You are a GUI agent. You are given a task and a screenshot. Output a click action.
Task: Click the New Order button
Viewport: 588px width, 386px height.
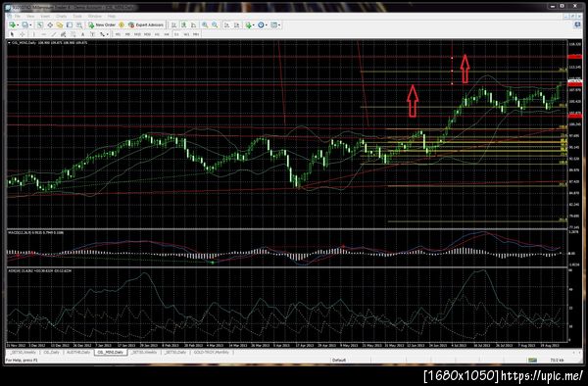[x=102, y=24]
